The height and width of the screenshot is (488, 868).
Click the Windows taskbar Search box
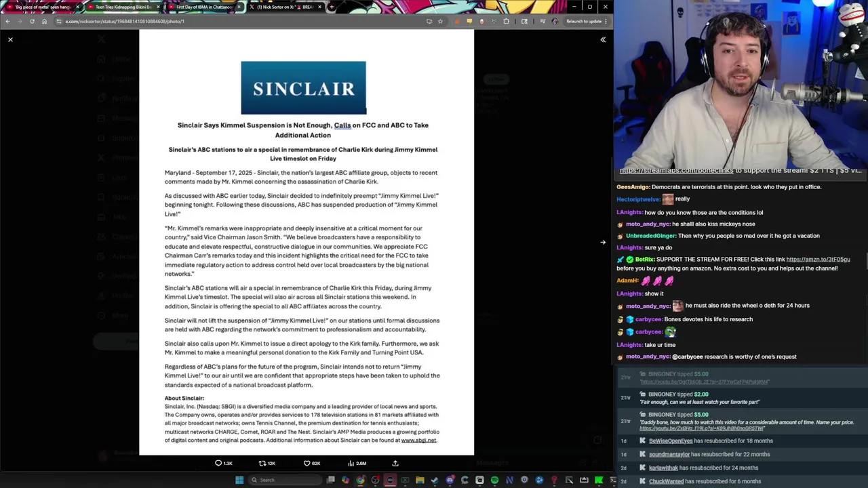[x=285, y=480]
